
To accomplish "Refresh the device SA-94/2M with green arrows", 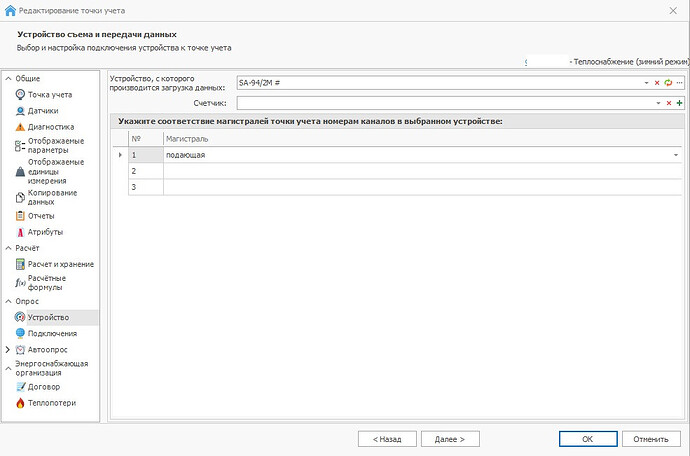I will pyautogui.click(x=668, y=82).
